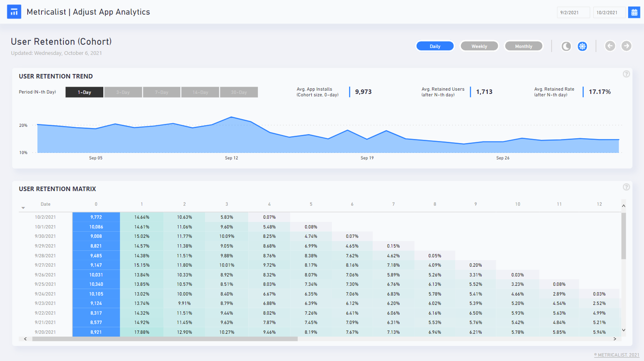Open the Metricalist 2021 copyright link

(x=617, y=355)
